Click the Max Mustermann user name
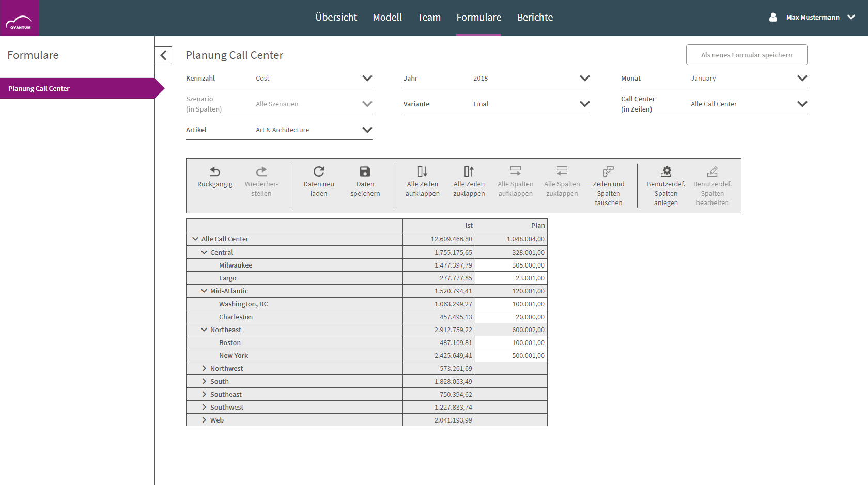The width and height of the screenshot is (868, 485). [x=813, y=18]
